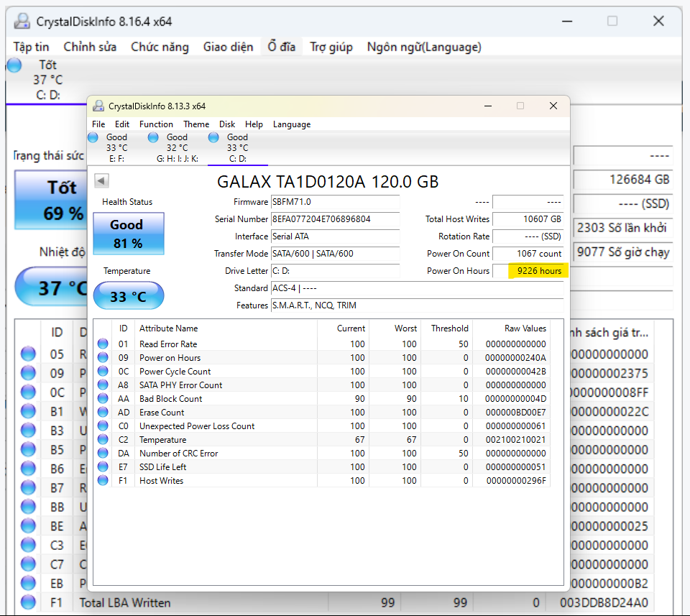This screenshot has height=616, width=690.
Task: Open the Ngôn ngữ(Language) menu
Action: tap(424, 47)
